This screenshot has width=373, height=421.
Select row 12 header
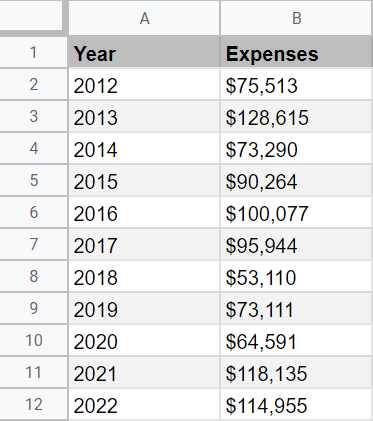pos(33,404)
